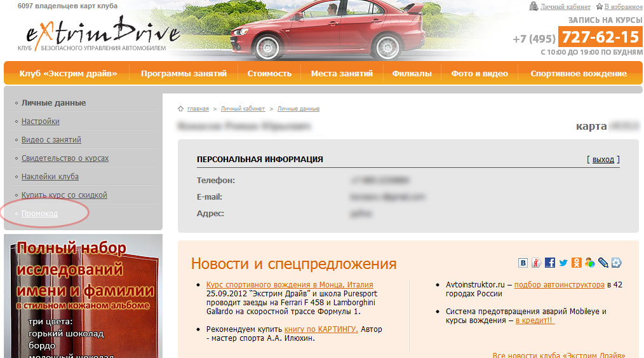
Task: Click the Адрес: label
Action: click(x=210, y=214)
